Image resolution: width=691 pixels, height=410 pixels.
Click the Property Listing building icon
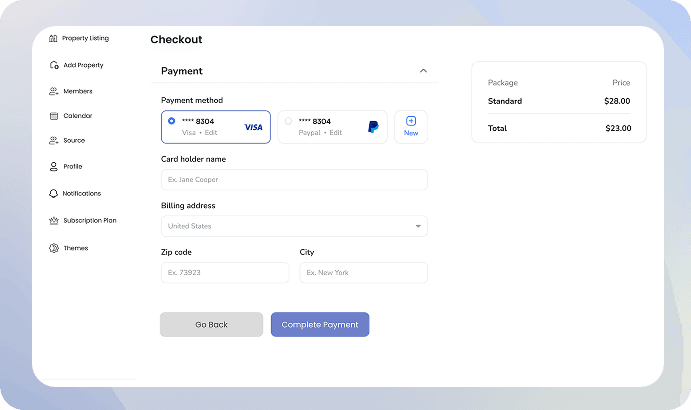pyautogui.click(x=53, y=38)
